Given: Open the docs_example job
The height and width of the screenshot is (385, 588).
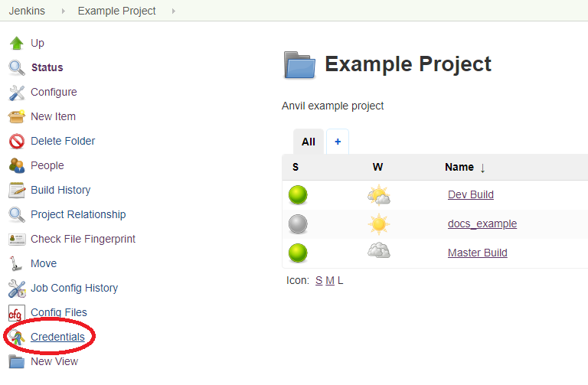Looking at the screenshot, I should [x=482, y=223].
